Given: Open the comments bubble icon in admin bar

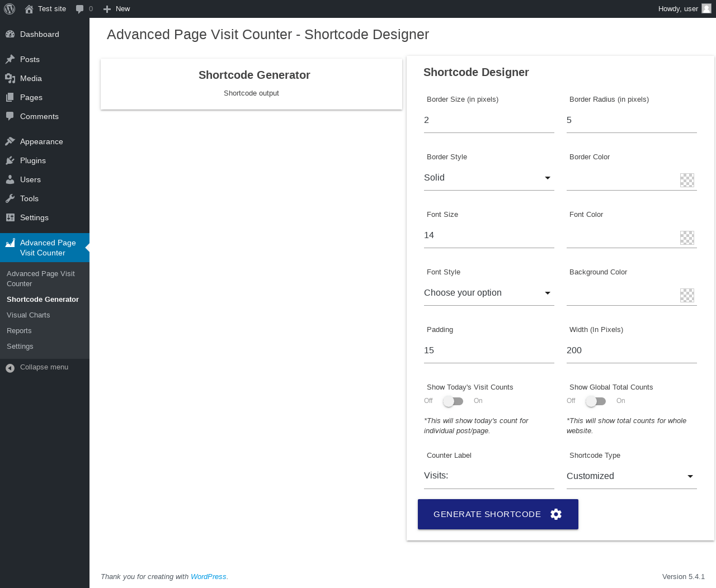Looking at the screenshot, I should (80, 9).
